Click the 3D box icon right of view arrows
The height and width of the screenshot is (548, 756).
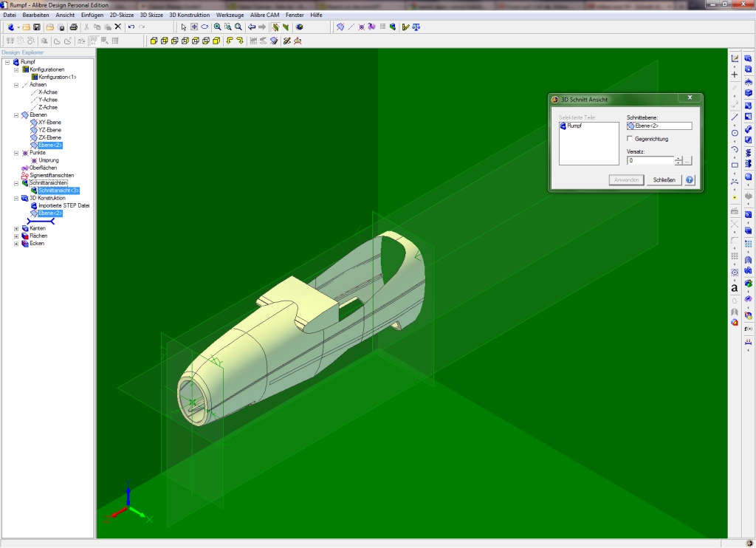click(299, 27)
